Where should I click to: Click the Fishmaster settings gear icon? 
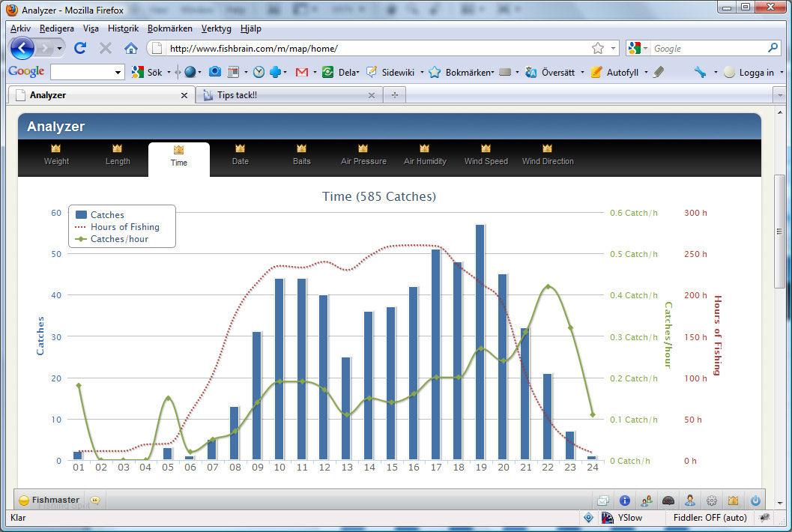(x=712, y=501)
